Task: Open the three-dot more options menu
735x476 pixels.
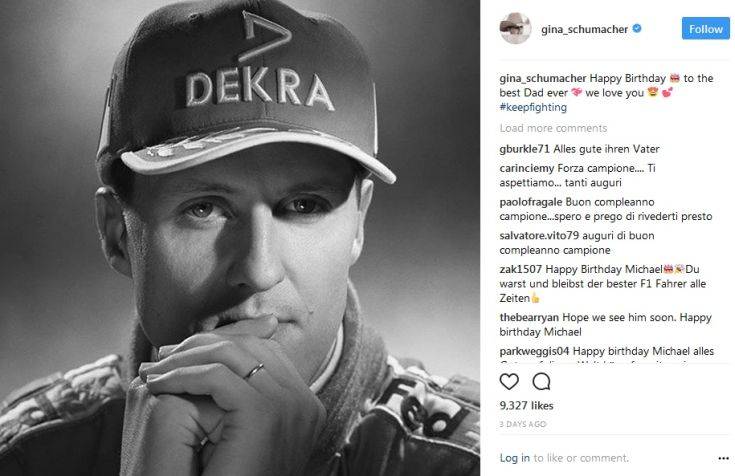Action: coord(723,458)
